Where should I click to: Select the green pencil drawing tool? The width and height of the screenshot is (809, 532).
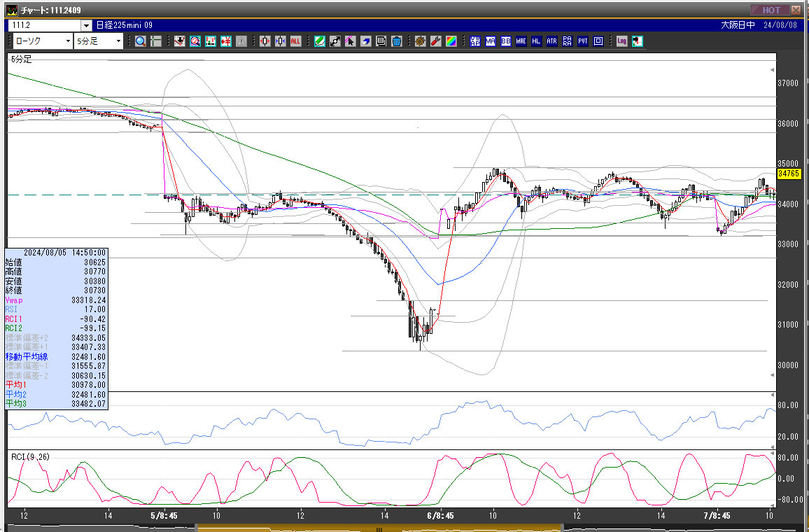[320, 41]
